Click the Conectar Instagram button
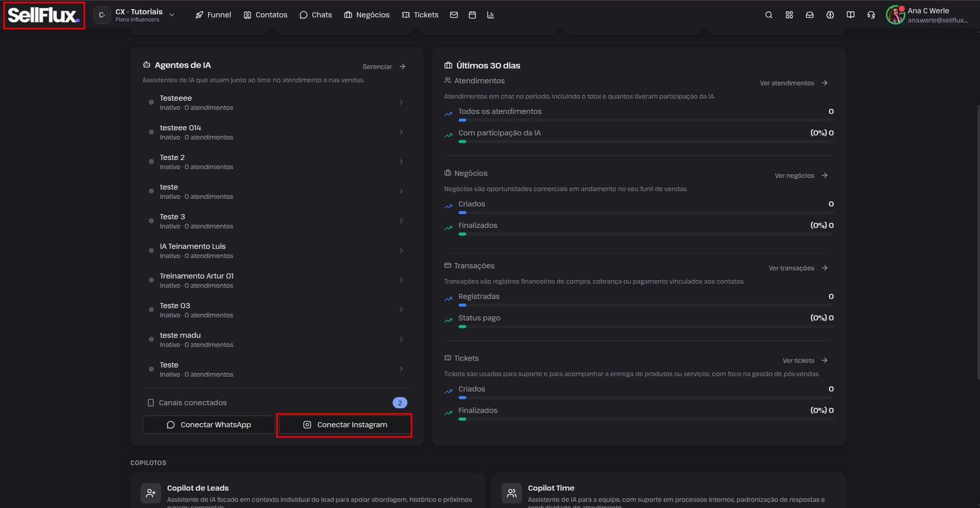 345,425
